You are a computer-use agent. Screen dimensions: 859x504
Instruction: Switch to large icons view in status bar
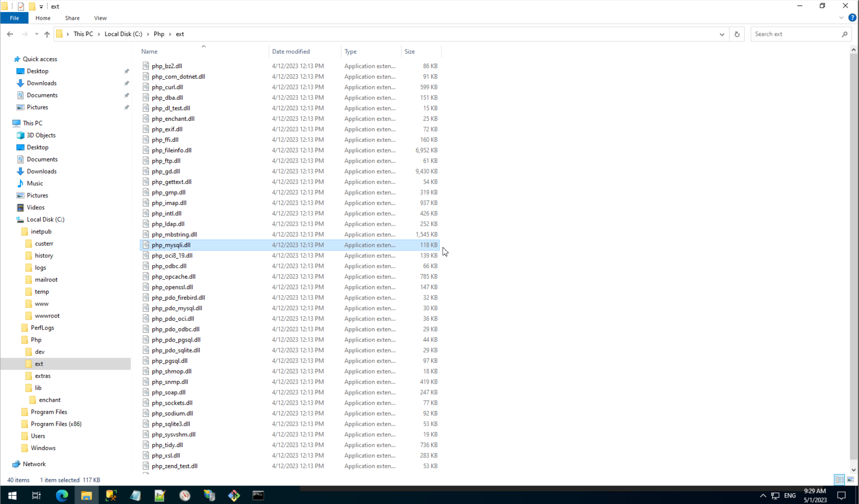click(x=851, y=480)
